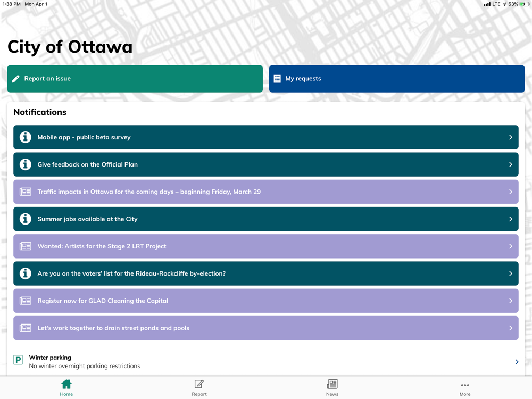Screen dimensions: 532x399
Task: Expand chevron on Give feedback on Official Plan
Action: tap(511, 164)
